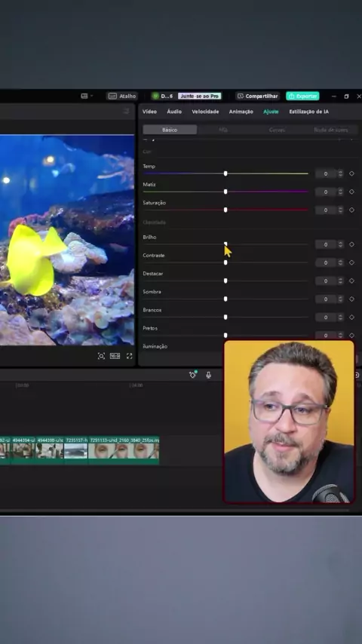Click the focus scan icon below preview
362x644 pixels.
pyautogui.click(x=101, y=356)
